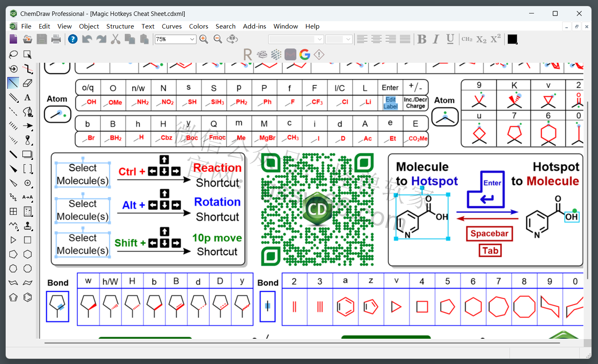
Task: Click the horizontal scrollbar at bottom
Action: (302, 343)
